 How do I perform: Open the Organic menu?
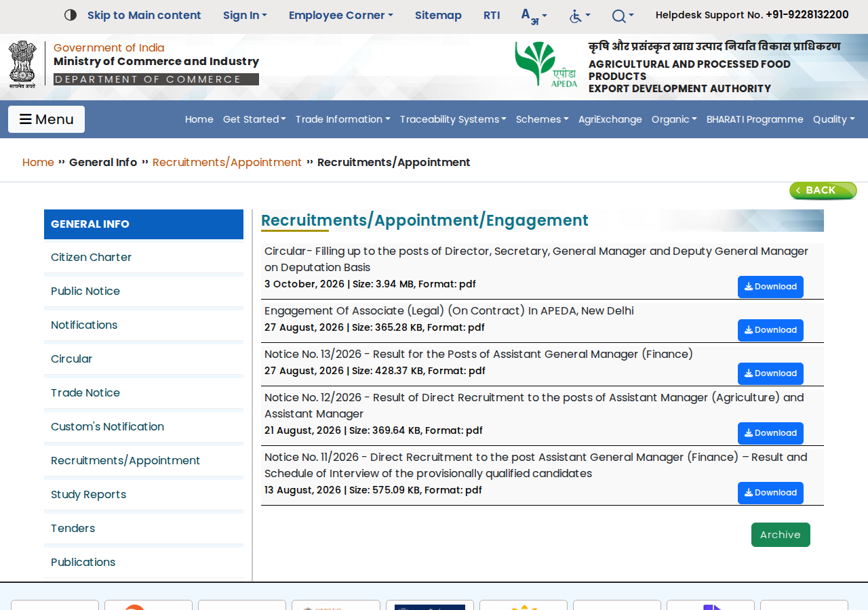click(674, 119)
